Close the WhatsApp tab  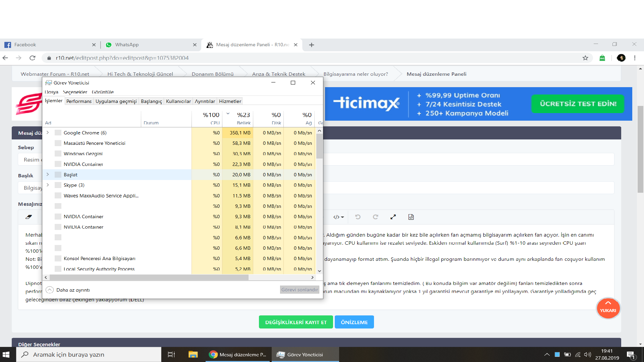(195, 45)
